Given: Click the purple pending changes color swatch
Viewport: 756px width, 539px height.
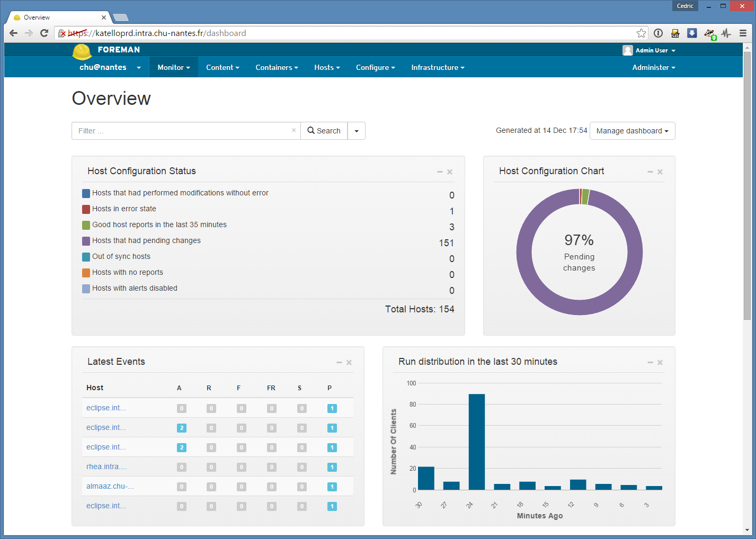Looking at the screenshot, I should (x=86, y=241).
